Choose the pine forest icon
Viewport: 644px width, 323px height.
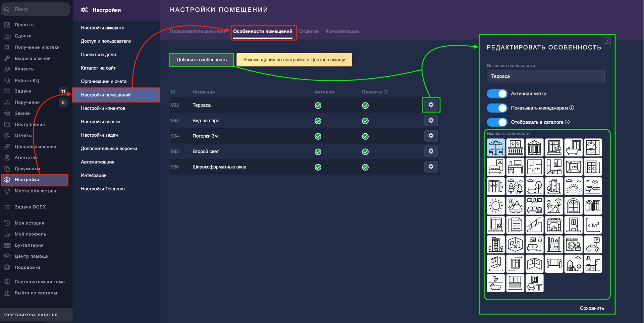coord(515,186)
